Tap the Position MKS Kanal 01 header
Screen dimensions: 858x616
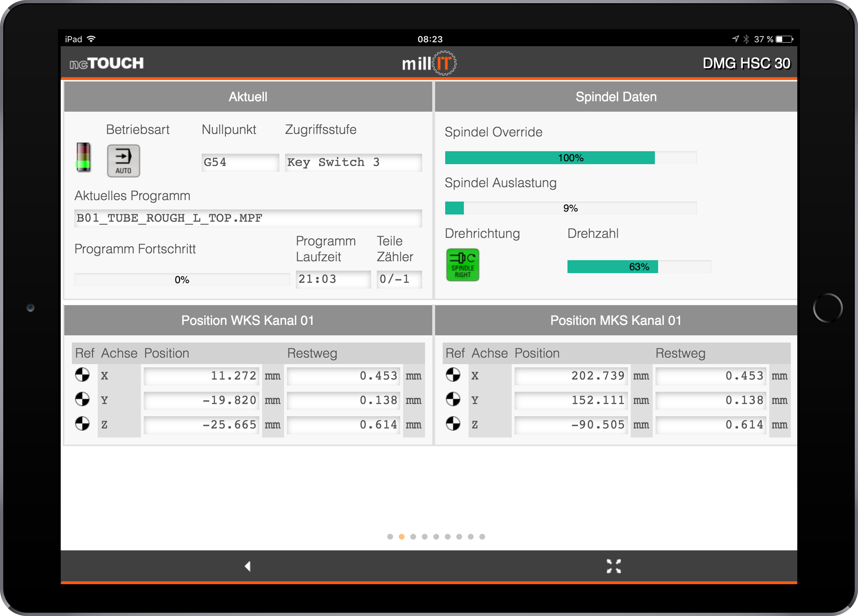pos(616,320)
